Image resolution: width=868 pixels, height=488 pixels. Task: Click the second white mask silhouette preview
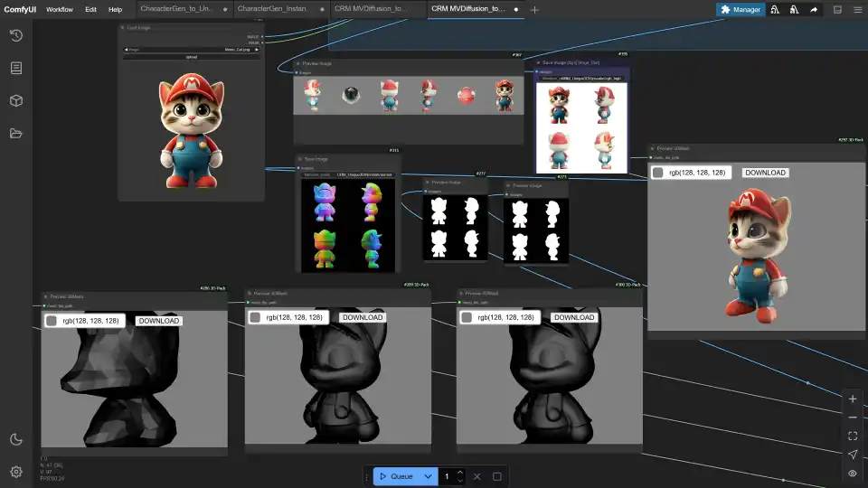[x=536, y=230]
